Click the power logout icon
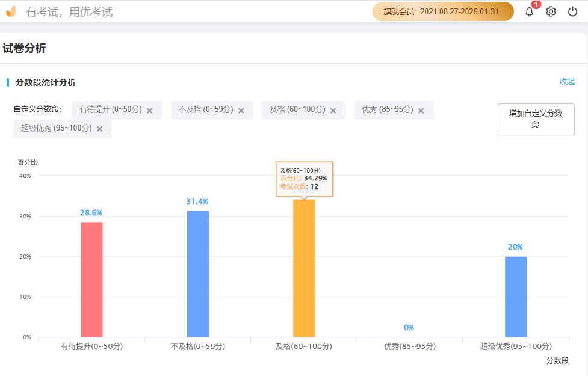This screenshot has width=588, height=376. [x=572, y=11]
